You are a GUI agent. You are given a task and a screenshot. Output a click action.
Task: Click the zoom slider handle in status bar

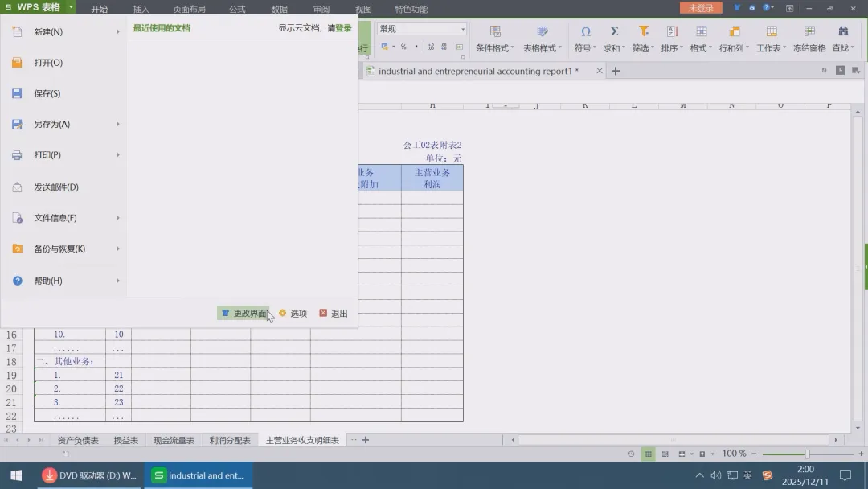(807, 454)
